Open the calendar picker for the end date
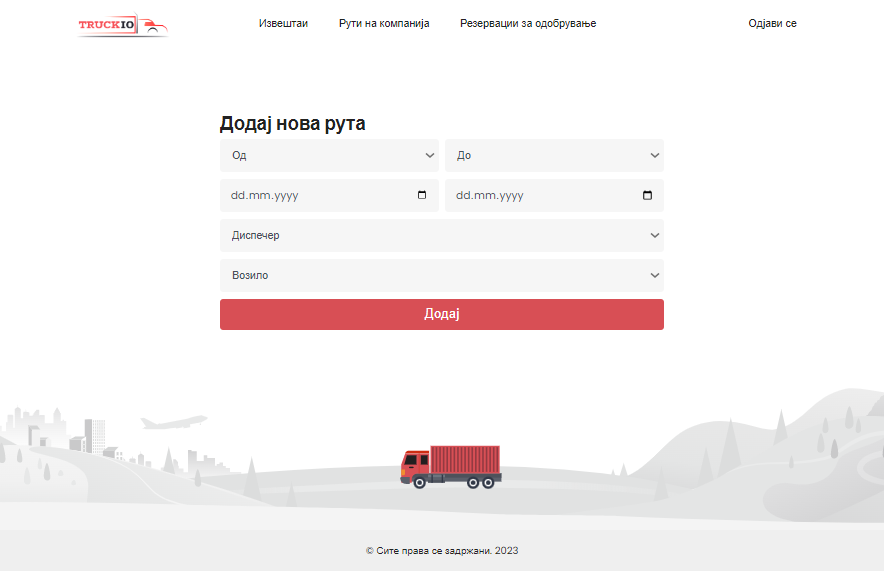The width and height of the screenshot is (884, 572). (x=647, y=196)
